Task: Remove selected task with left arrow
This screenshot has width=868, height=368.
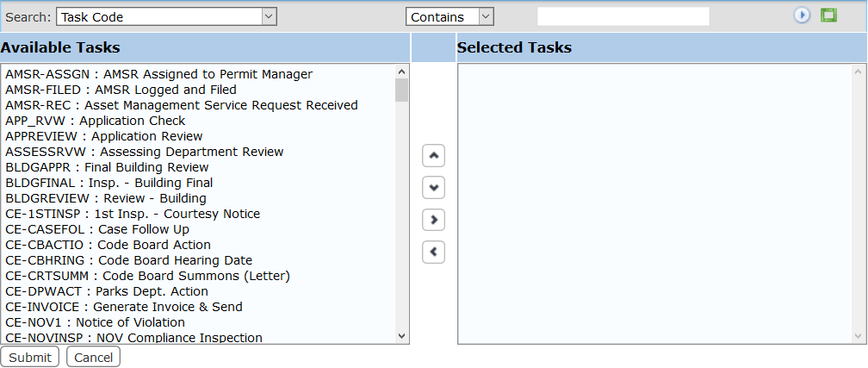Action: pyautogui.click(x=433, y=252)
